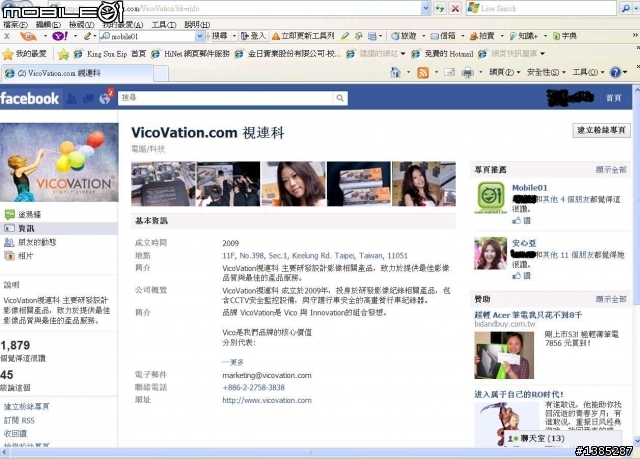Open the address bar dropdown arrow
Screen dimensions: 640x459
pyautogui.click(x=426, y=8)
